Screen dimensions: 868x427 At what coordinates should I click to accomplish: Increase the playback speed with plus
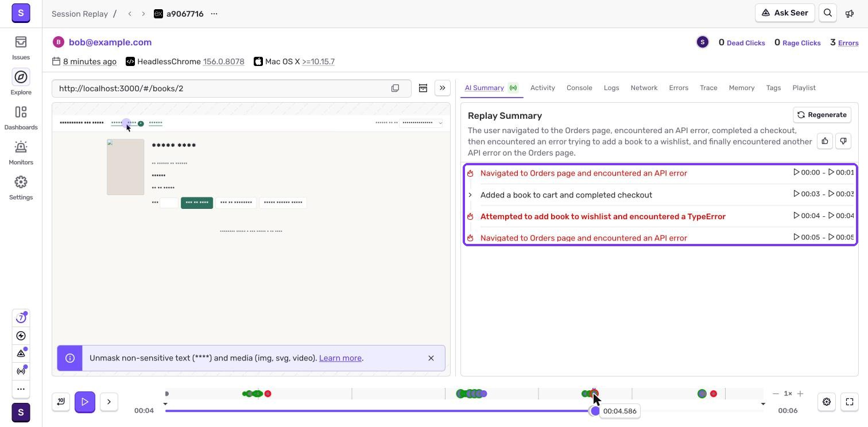coord(800,394)
